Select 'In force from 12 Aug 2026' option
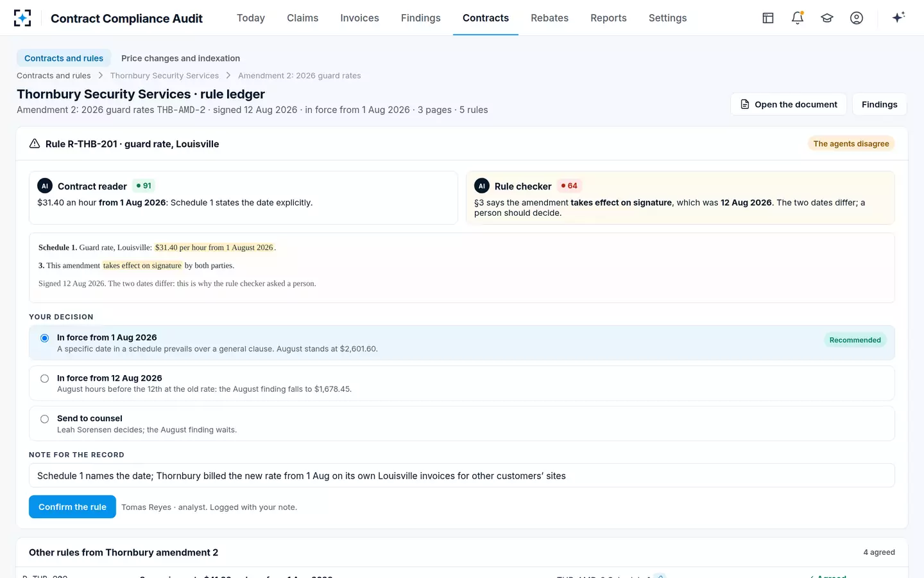The height and width of the screenshot is (578, 924). click(x=462, y=383)
